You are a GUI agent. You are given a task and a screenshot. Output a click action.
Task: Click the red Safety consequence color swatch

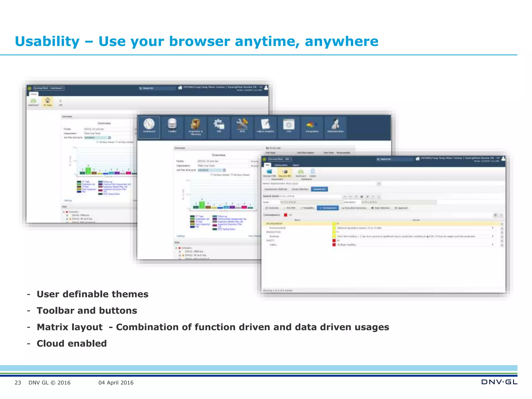(334, 241)
